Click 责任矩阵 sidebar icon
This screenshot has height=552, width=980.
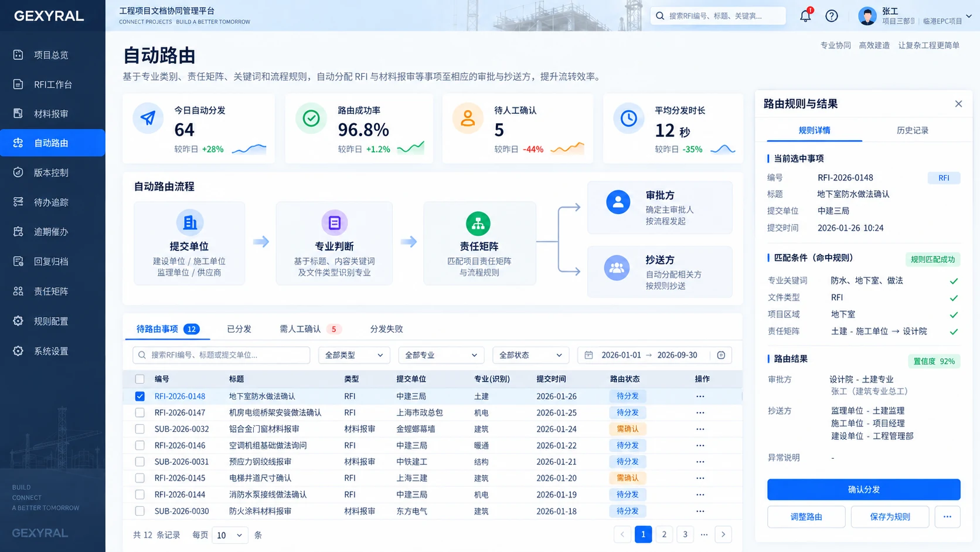click(18, 291)
